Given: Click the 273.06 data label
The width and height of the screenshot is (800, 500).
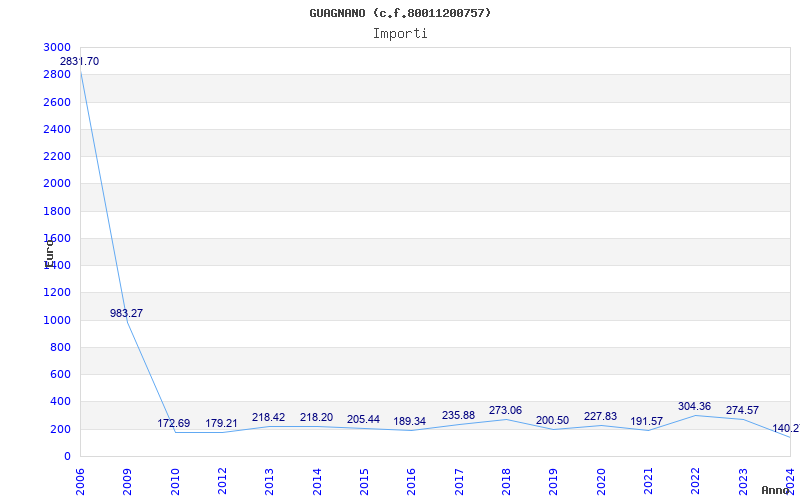Looking at the screenshot, I should [505, 410].
